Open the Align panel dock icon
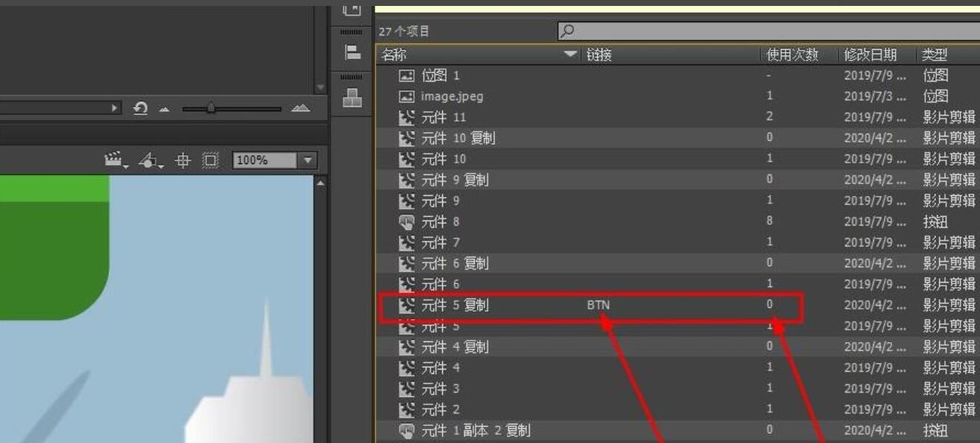This screenshot has height=443, width=980. (353, 53)
